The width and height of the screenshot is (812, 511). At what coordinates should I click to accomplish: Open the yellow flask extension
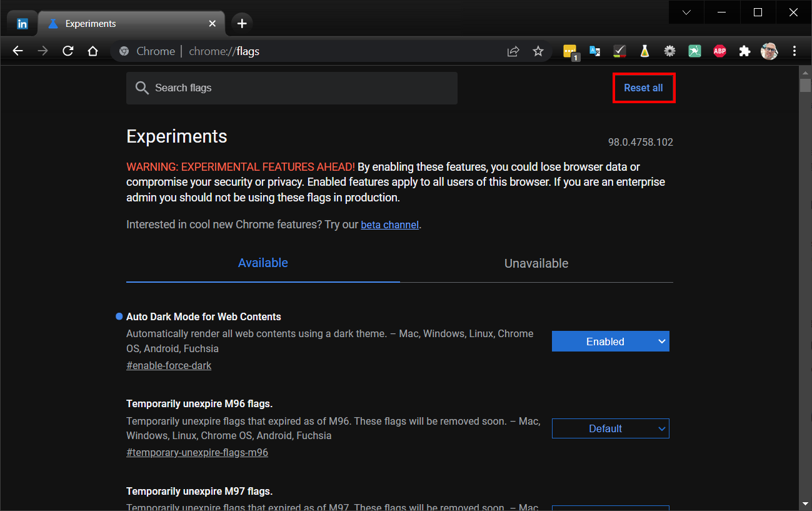(x=644, y=51)
